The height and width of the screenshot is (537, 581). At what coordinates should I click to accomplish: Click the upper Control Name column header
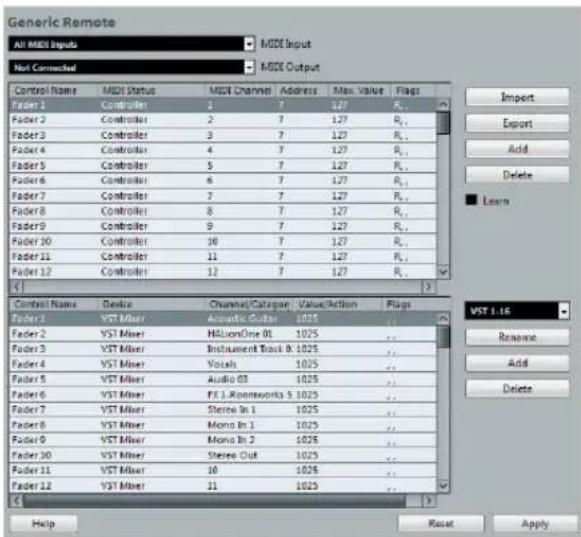click(54, 90)
